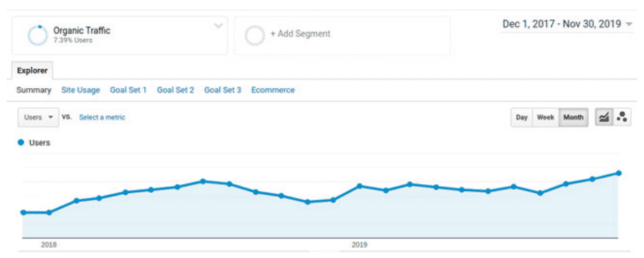Switch to Site Usage view

(80, 90)
